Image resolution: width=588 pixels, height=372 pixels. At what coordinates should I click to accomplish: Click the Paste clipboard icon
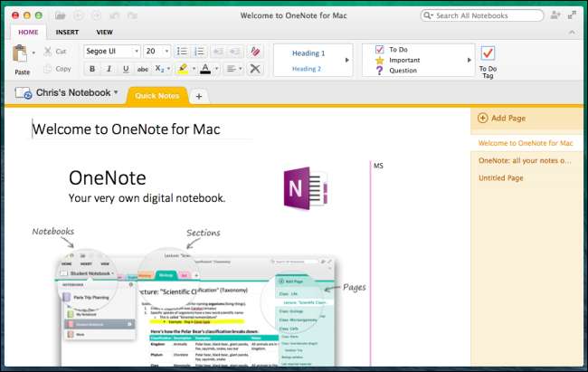pos(20,55)
